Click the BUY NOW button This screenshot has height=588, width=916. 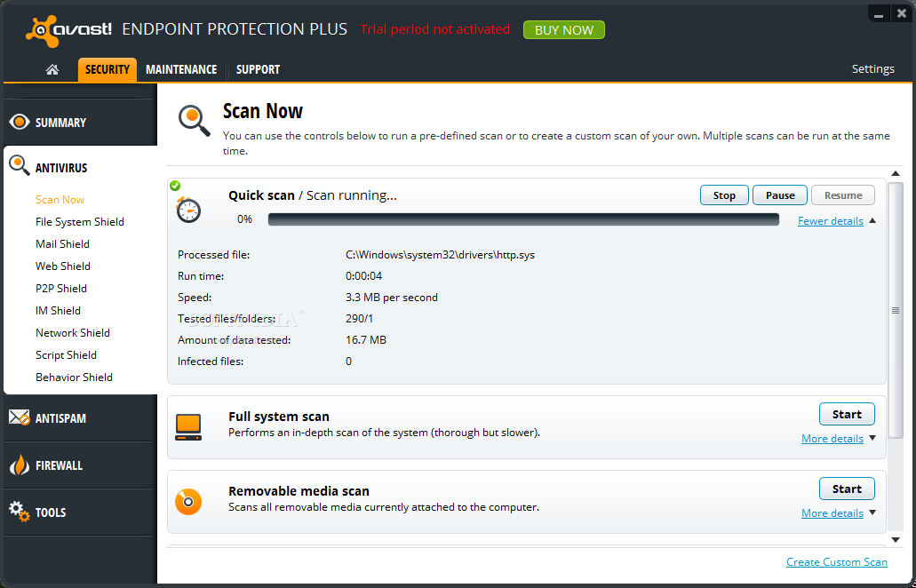(564, 30)
